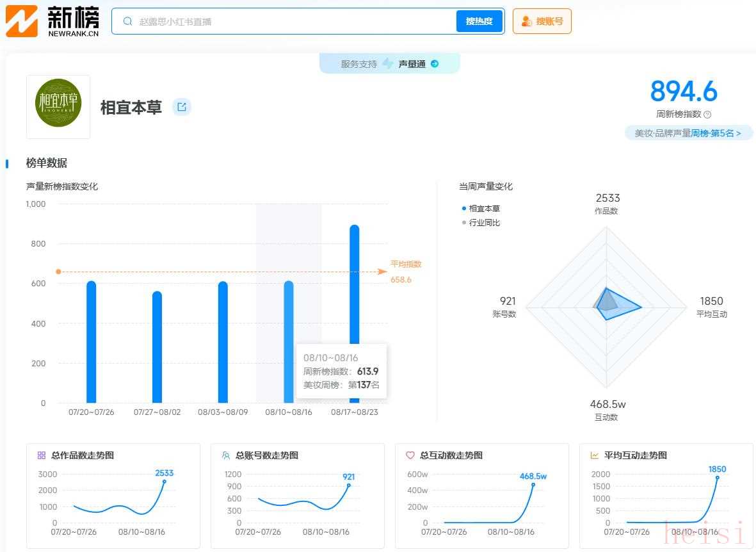
Task: Click the search magnifier icon
Action: tap(127, 21)
